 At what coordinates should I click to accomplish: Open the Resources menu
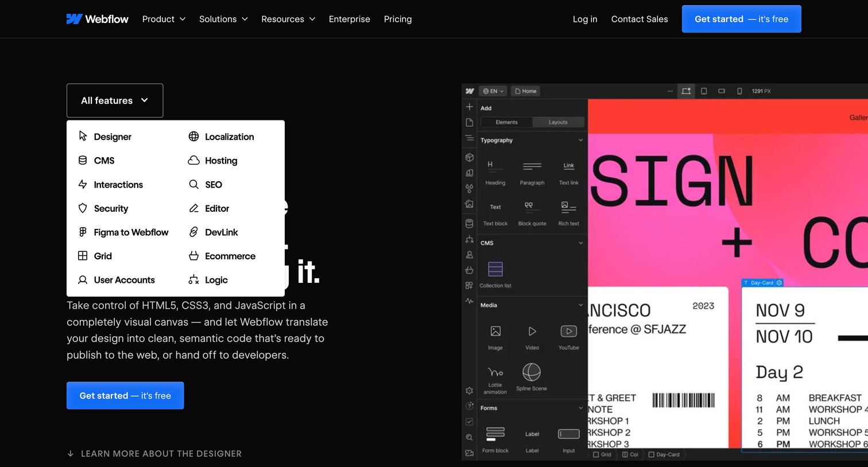click(x=288, y=19)
